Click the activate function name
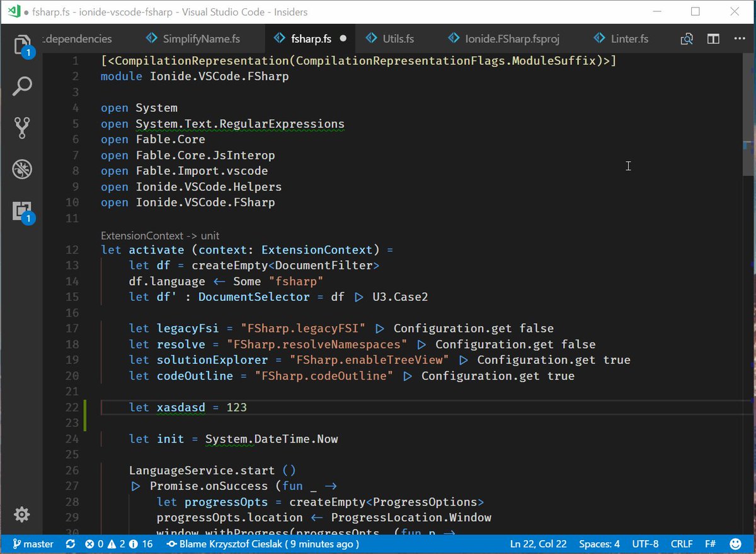This screenshot has height=554, width=756. click(x=156, y=249)
